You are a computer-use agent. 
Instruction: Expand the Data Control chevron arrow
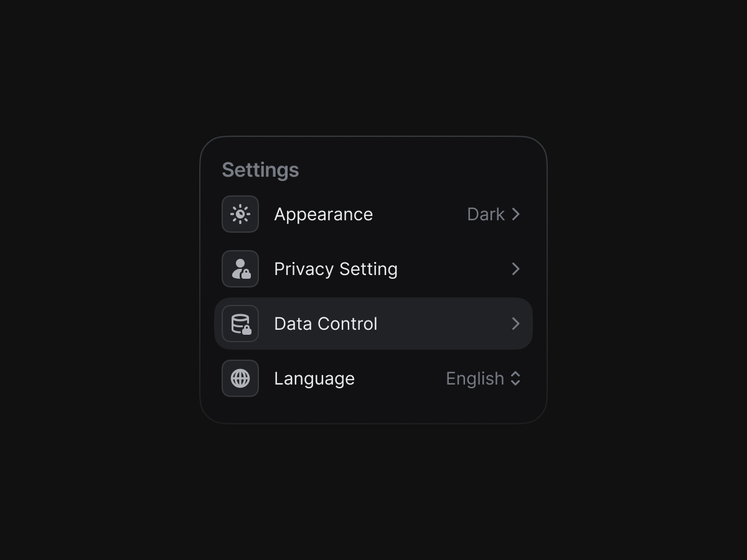(x=515, y=324)
